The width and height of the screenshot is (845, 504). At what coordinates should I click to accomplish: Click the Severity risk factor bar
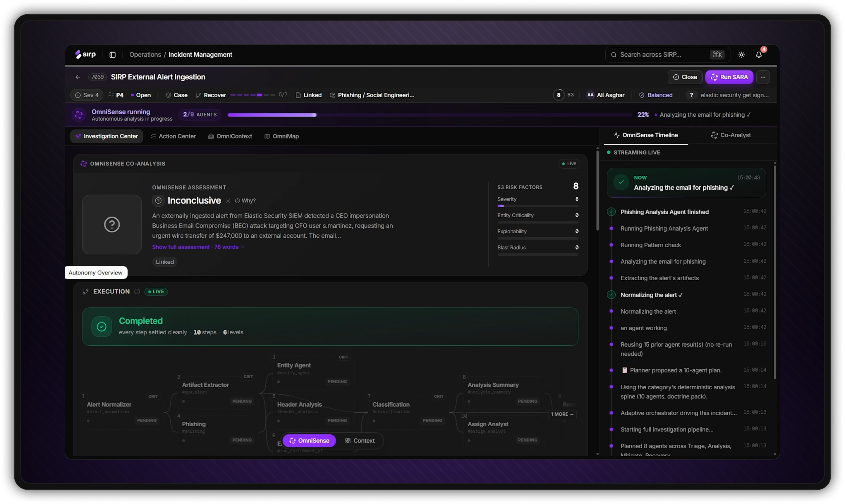coord(538,206)
